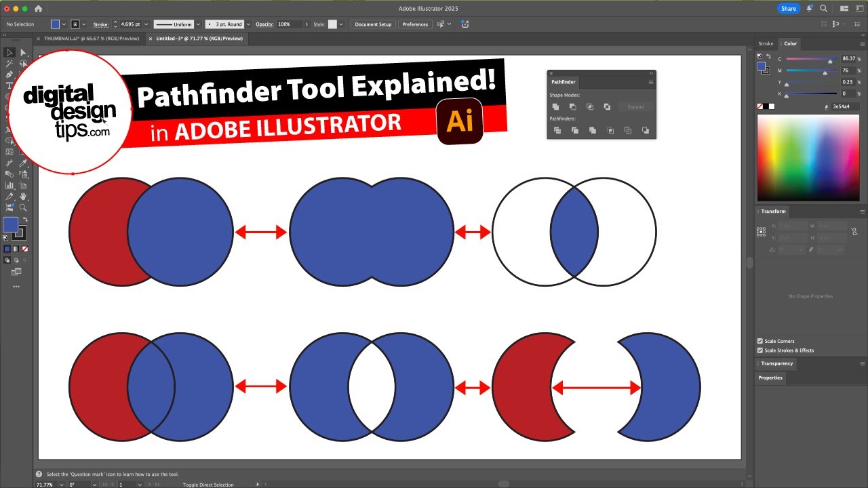Viewport: 868px width, 488px height.
Task: Click the blue Share button
Action: (789, 9)
